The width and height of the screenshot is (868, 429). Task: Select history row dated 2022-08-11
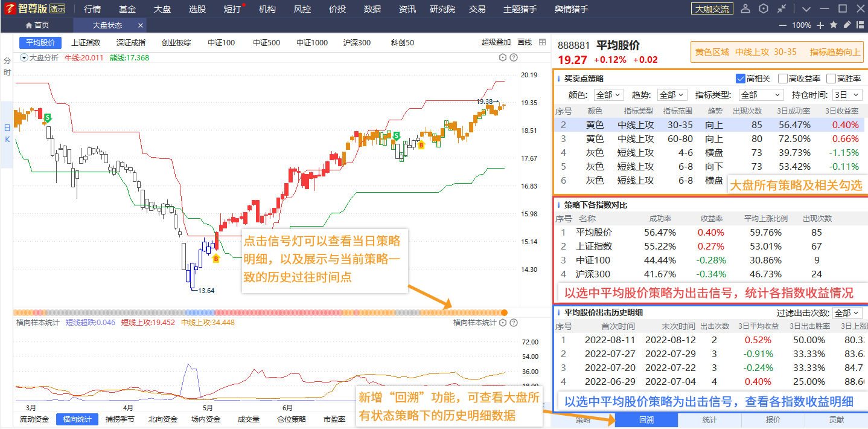click(710, 340)
